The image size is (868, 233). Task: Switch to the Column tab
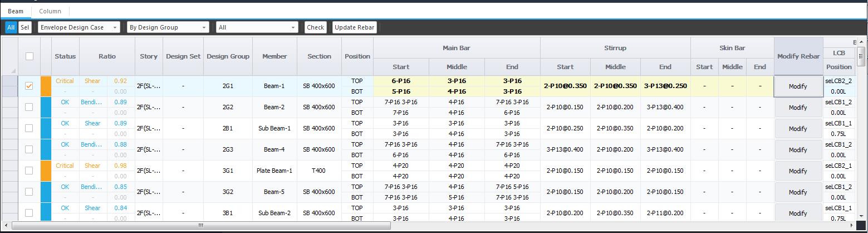pos(50,11)
